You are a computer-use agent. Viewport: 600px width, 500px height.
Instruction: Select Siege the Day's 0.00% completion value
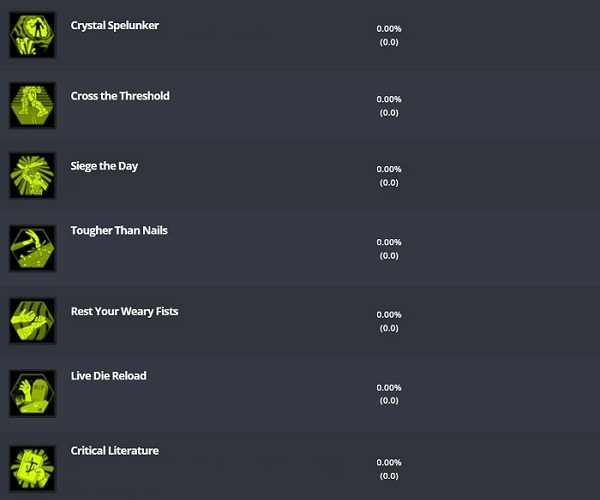[x=389, y=169]
